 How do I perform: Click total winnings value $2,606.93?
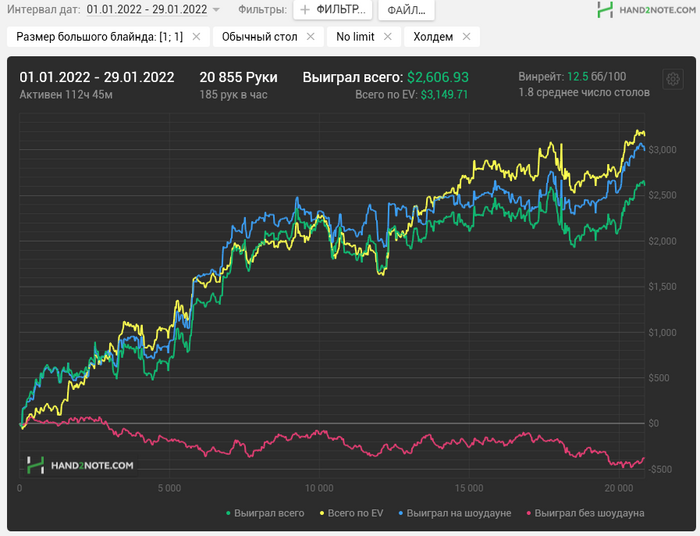pos(438,77)
